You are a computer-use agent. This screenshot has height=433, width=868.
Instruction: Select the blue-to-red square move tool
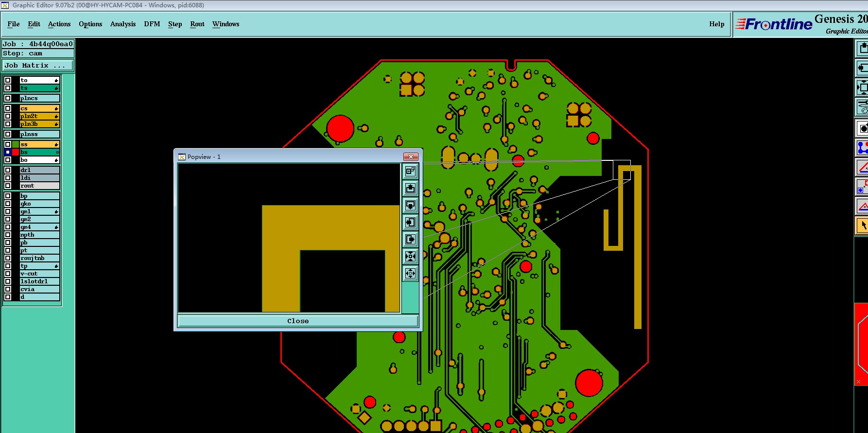coord(862,187)
